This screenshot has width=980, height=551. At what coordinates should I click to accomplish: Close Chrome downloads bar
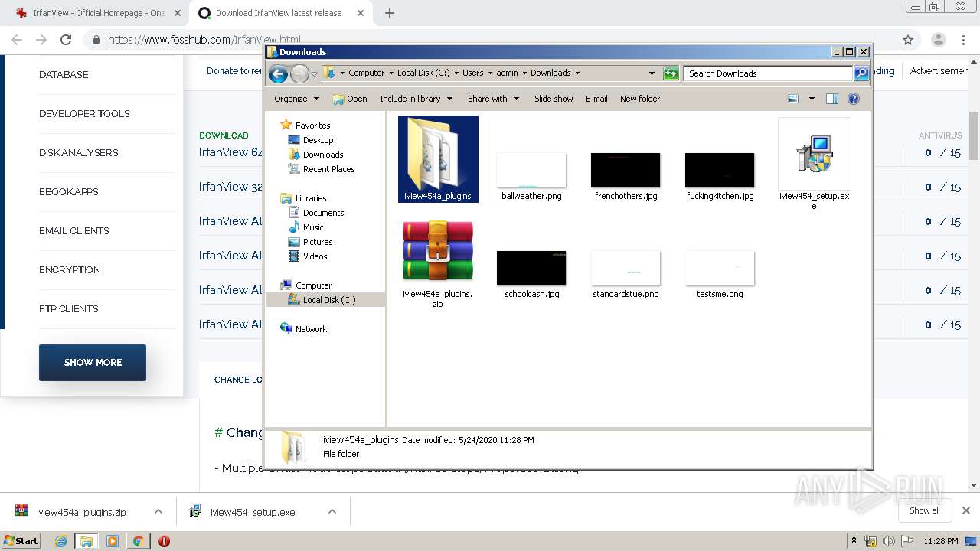coord(965,510)
